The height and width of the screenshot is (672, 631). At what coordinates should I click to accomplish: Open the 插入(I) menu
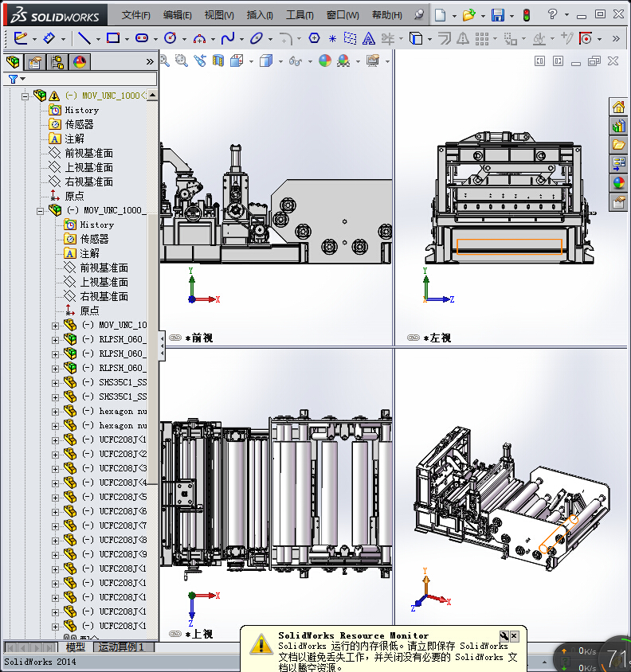[x=260, y=15]
